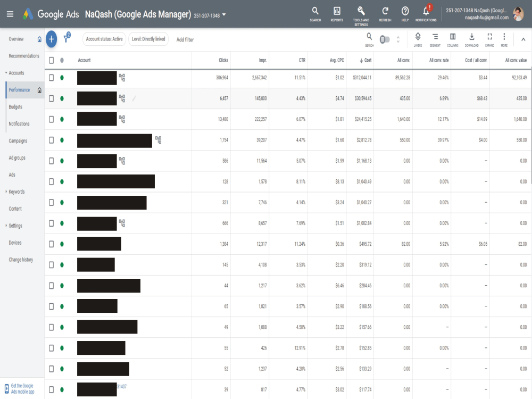Sort by Clicks column header
Viewport: 532px width, 399px height.
click(223, 61)
